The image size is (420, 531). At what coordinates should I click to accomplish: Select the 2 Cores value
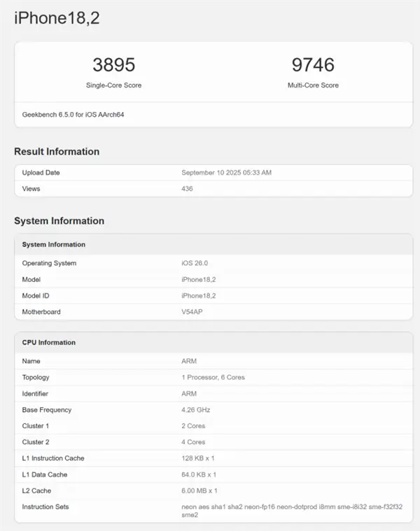[193, 425]
